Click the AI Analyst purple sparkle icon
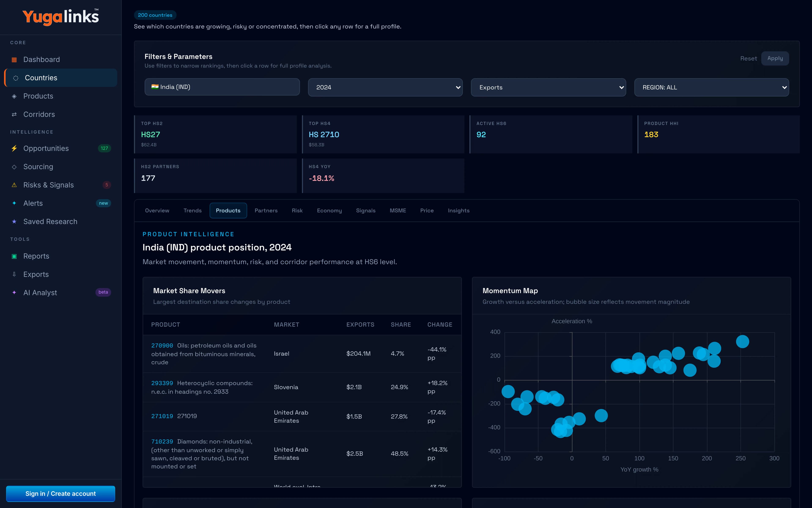Viewport: 812px width, 508px height. pos(14,293)
